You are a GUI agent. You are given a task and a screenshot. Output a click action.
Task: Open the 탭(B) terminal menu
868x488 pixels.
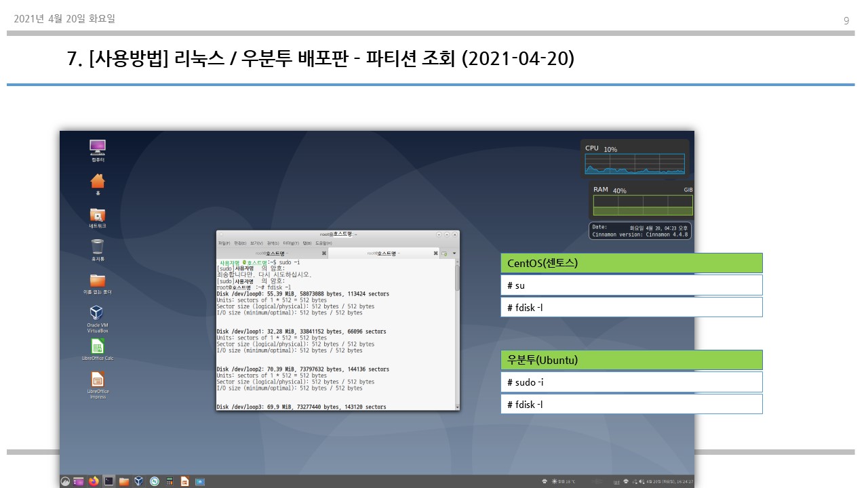coord(307,243)
